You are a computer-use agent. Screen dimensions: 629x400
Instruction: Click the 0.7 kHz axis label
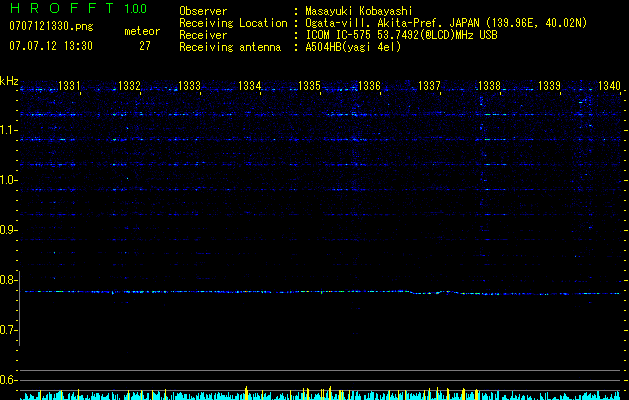pos(9,330)
